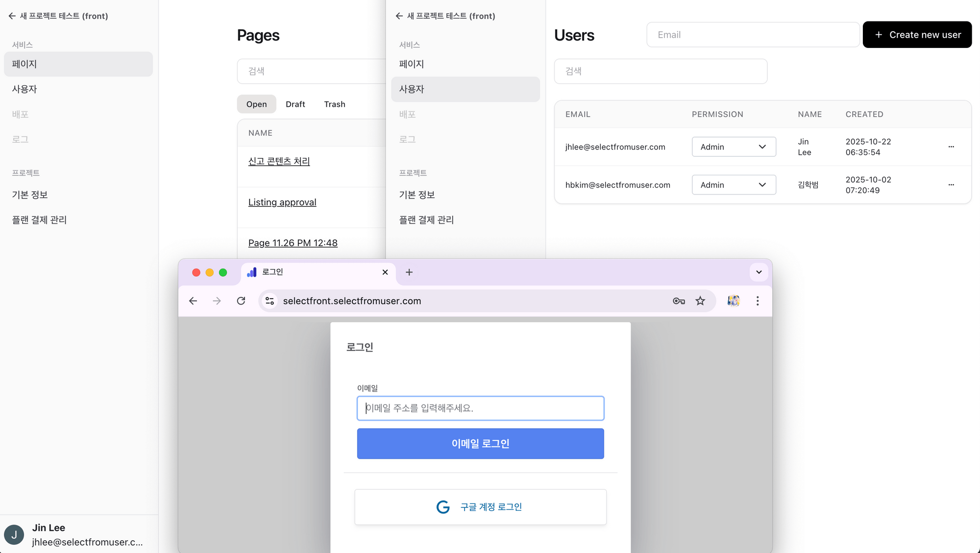Viewport: 980px width, 553px height.
Task: Expand permission dropdown for jhlee user
Action: coord(734,147)
